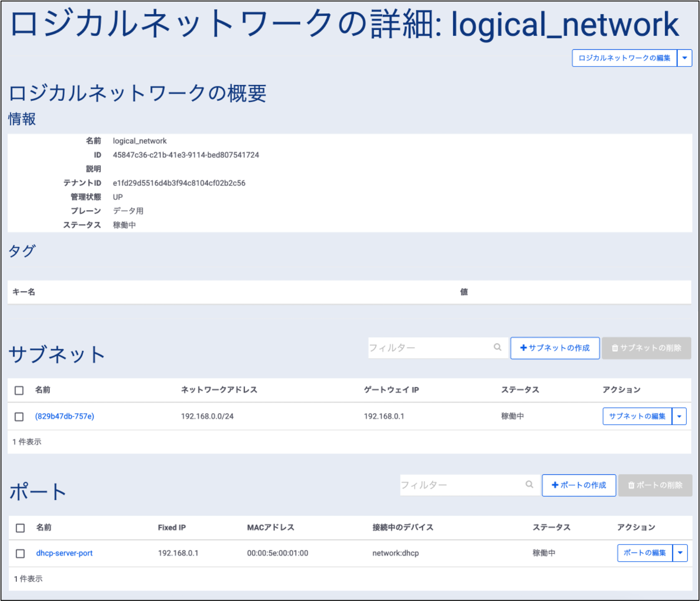Click the ポートの編集 button
This screenshot has height=601, width=700.
pos(644,553)
